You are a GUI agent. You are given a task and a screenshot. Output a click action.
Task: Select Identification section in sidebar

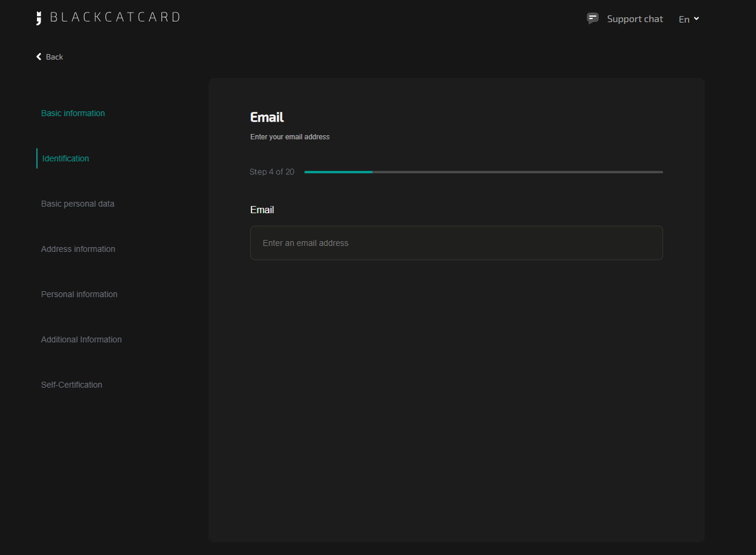66,158
